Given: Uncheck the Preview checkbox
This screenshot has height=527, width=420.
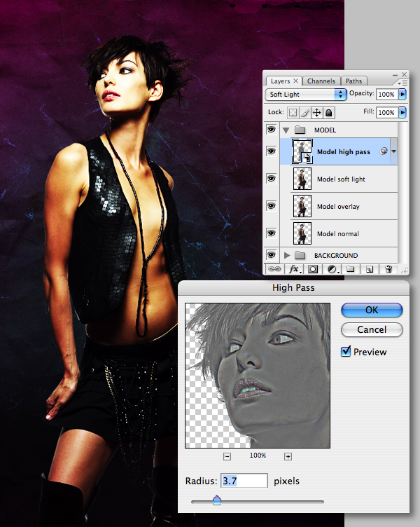Looking at the screenshot, I should point(346,352).
